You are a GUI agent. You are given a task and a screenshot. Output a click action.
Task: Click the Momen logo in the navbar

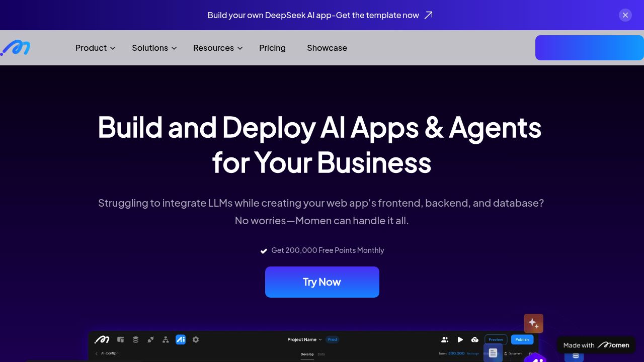[x=15, y=48]
